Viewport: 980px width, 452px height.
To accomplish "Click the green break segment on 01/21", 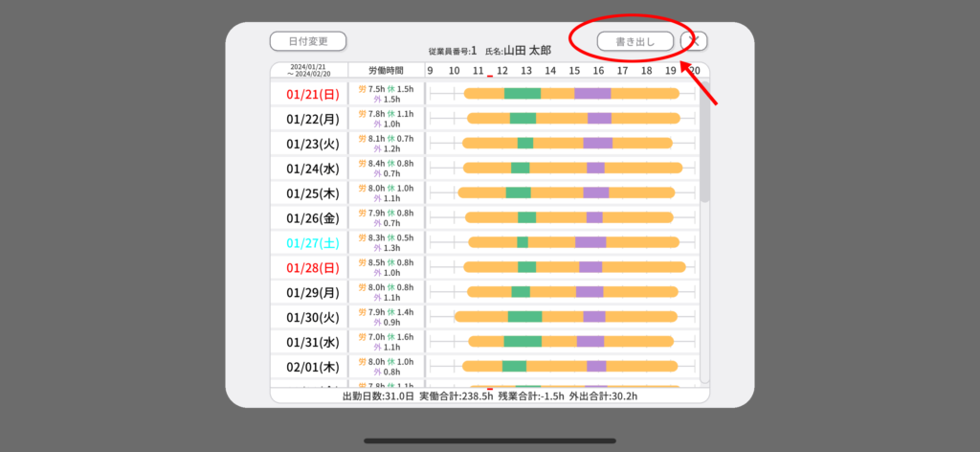I will [522, 94].
